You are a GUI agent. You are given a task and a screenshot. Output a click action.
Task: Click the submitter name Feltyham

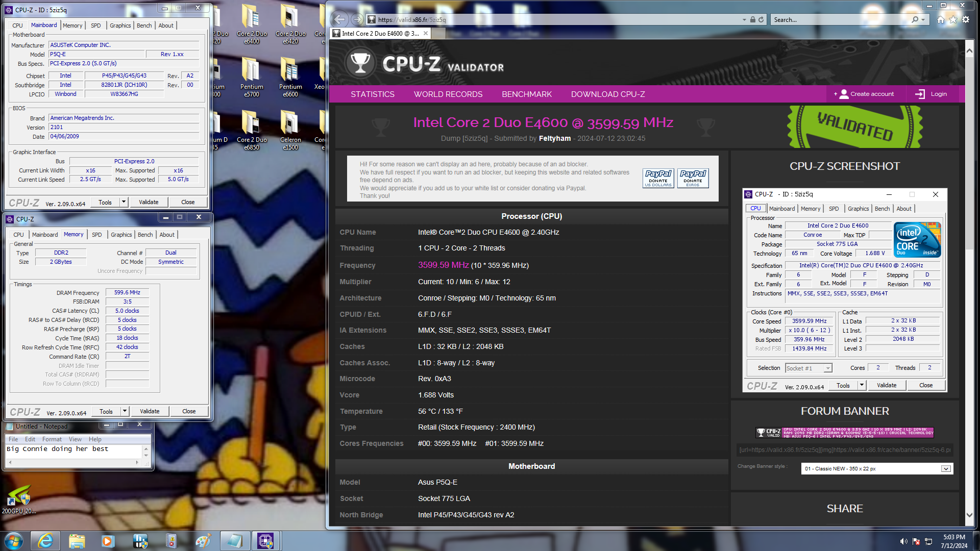point(554,138)
